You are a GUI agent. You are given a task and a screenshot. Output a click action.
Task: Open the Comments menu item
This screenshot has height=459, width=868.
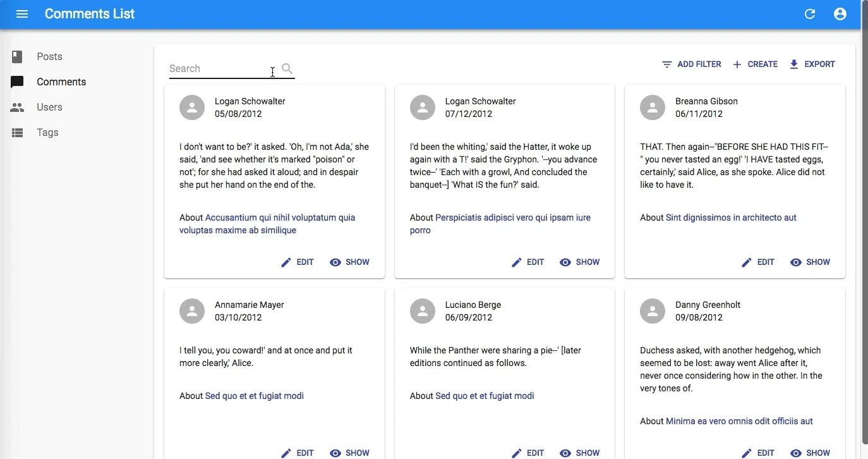pos(61,82)
